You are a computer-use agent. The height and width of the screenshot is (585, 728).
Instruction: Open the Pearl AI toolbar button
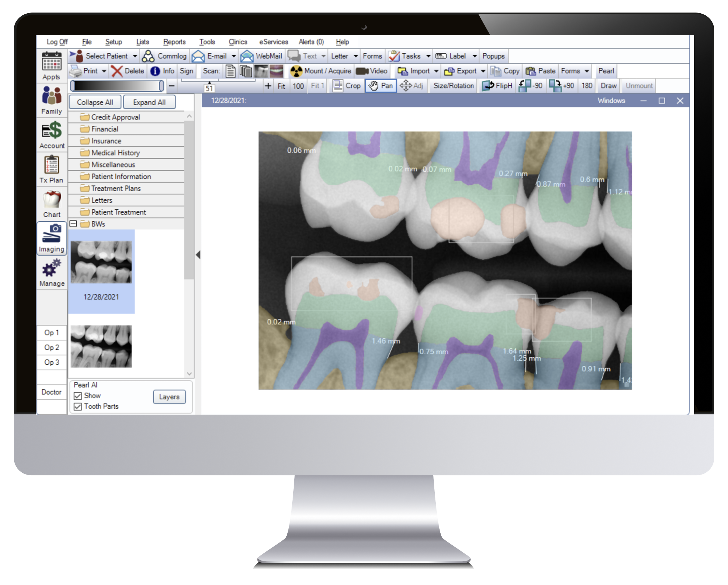606,71
